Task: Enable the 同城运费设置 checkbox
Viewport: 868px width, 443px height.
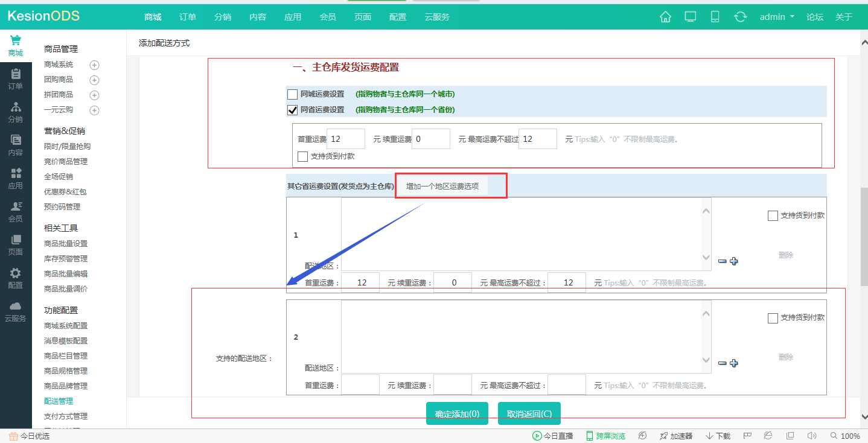Action: 293,94
